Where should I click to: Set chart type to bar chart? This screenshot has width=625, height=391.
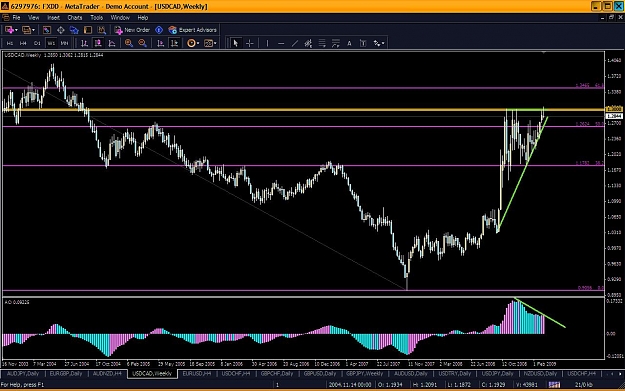[x=84, y=43]
